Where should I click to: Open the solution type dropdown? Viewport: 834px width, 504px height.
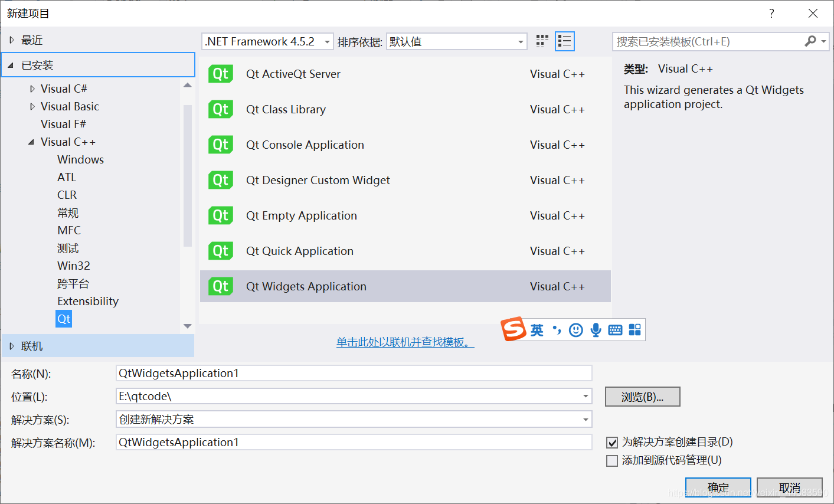586,420
